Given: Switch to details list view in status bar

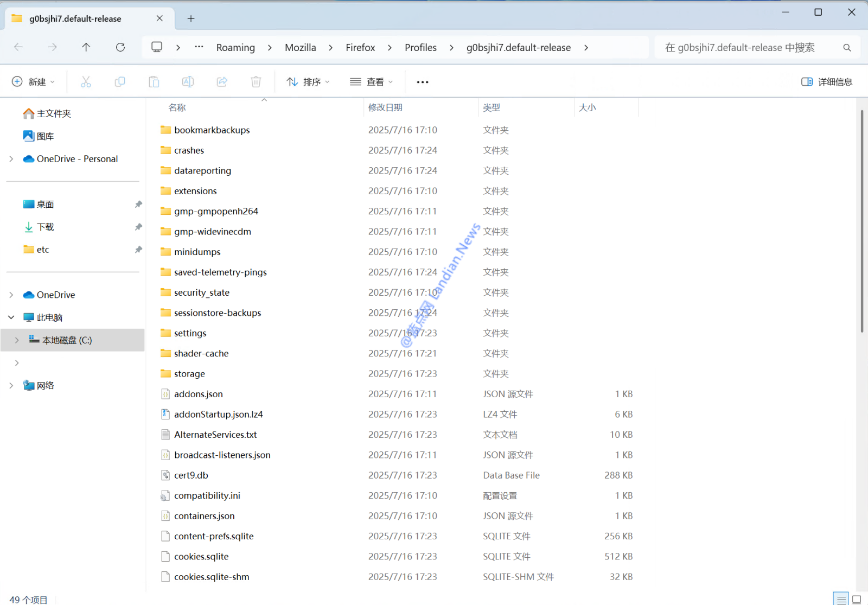Looking at the screenshot, I should (x=841, y=599).
